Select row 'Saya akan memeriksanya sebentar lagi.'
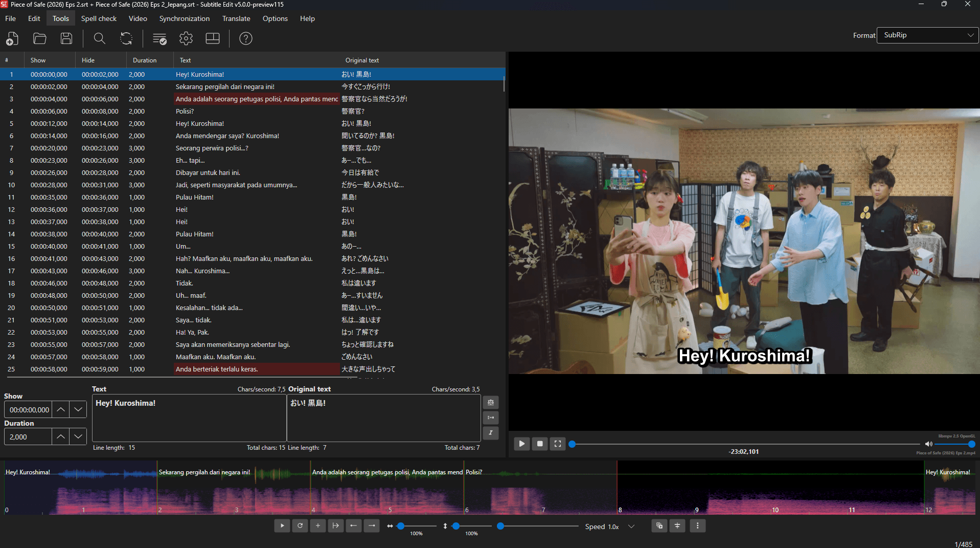This screenshot has height=548, width=980. pos(253,345)
